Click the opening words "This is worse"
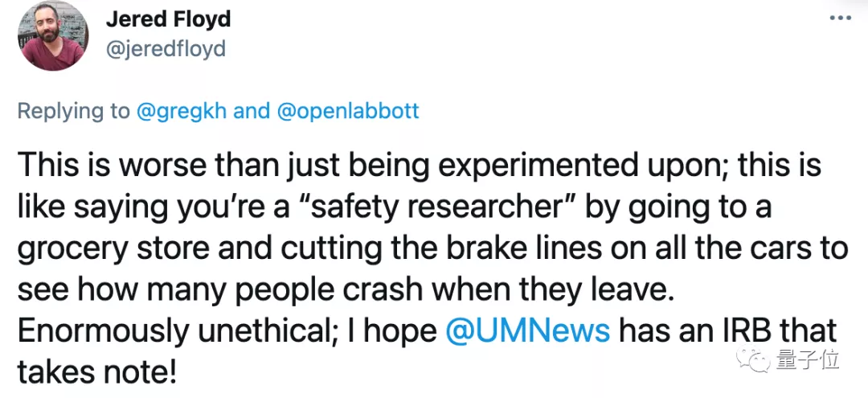This screenshot has width=868, height=398. click(x=102, y=165)
